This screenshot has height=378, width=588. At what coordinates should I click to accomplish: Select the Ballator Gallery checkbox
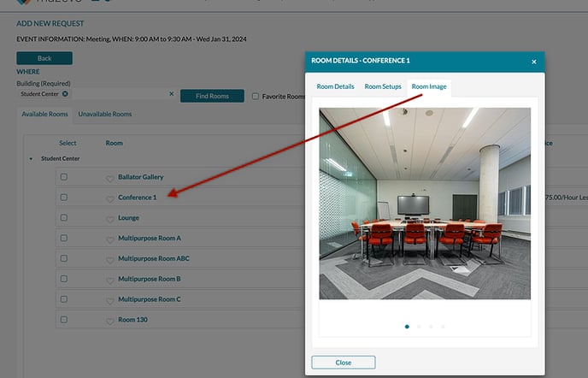coord(64,177)
